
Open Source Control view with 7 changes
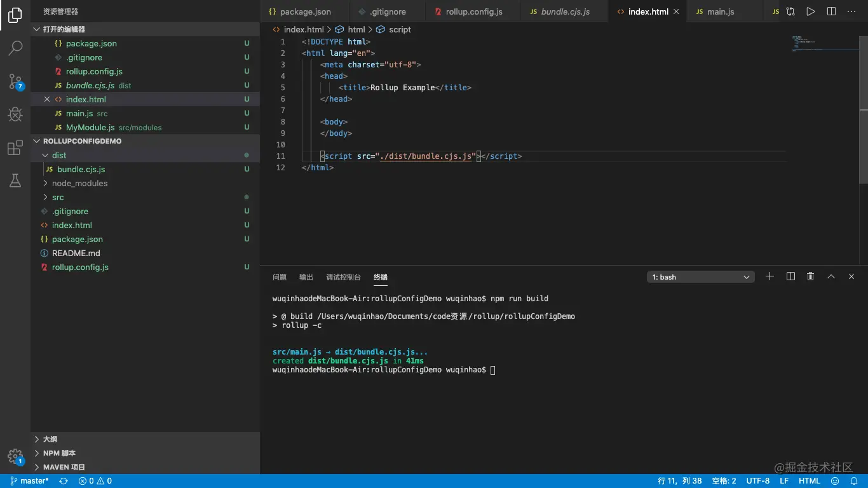15,81
